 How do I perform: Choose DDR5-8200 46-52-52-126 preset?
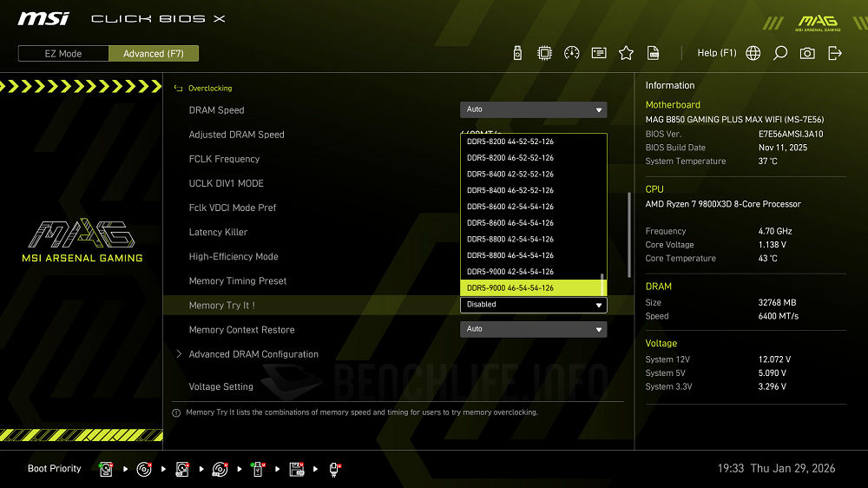coord(531,158)
